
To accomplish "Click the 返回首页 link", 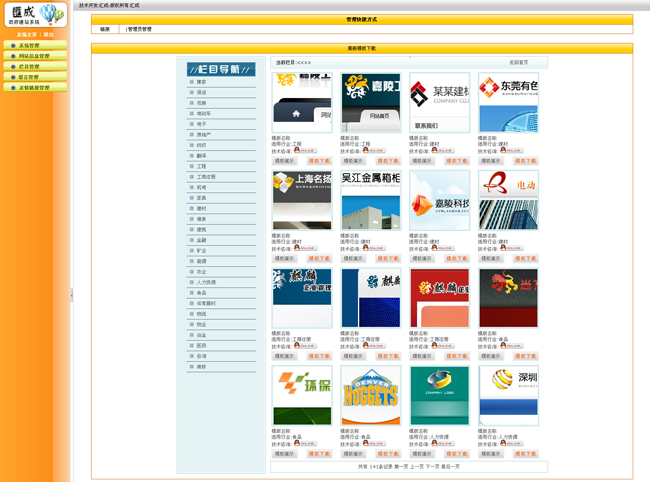I will tap(519, 62).
